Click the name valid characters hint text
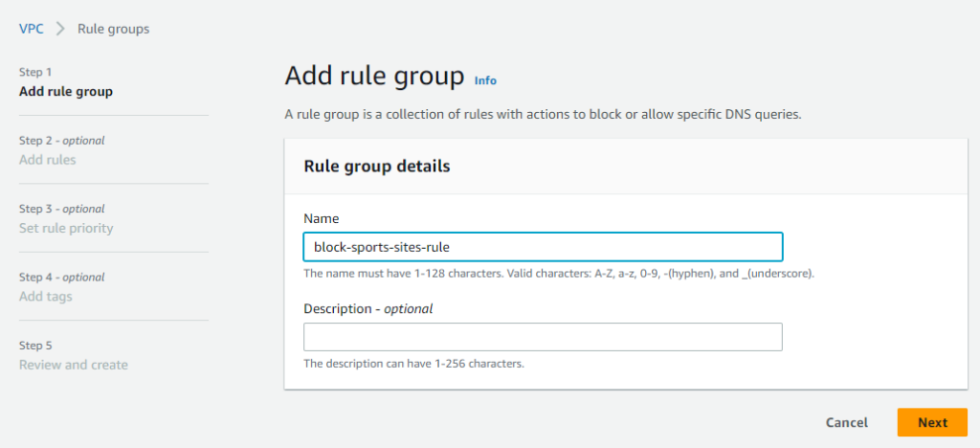 pyautogui.click(x=559, y=273)
